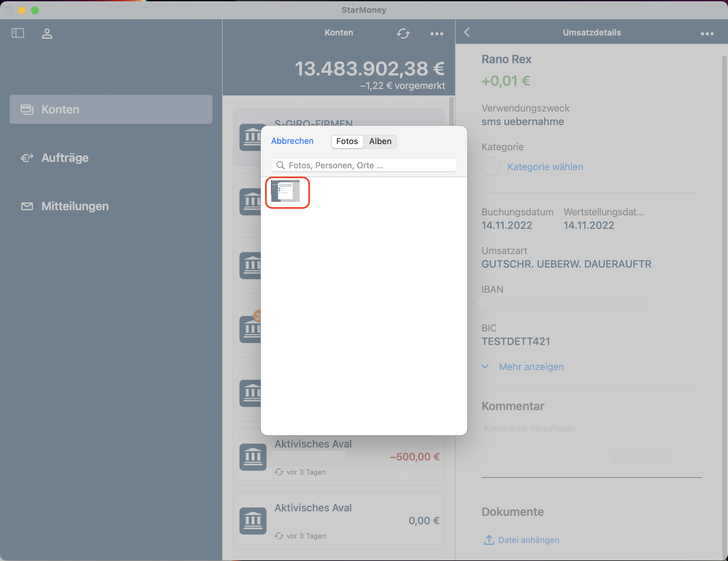Open the user profile icon
This screenshot has width=728, height=561.
(47, 33)
